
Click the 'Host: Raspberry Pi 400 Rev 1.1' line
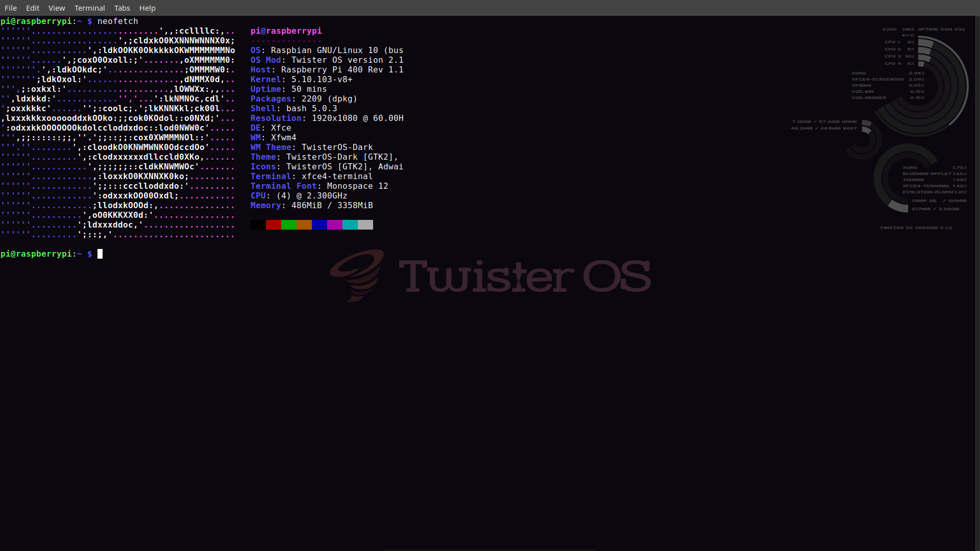tap(327, 70)
